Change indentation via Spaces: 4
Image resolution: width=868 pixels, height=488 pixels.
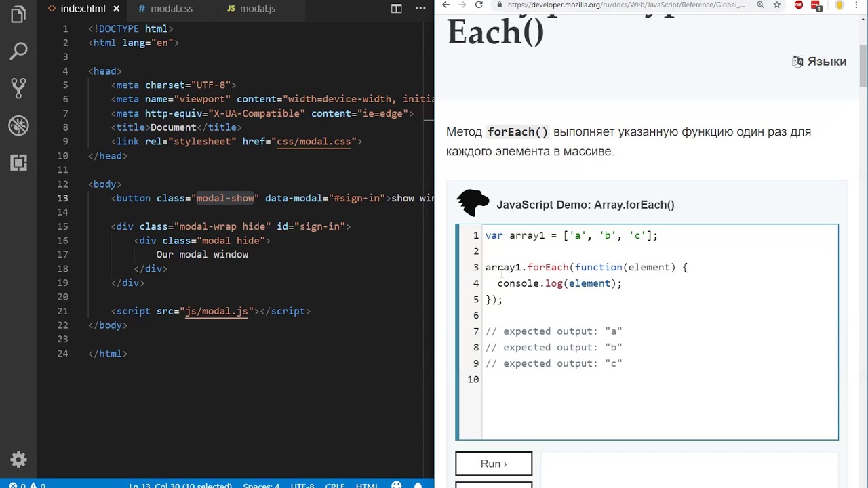pyautogui.click(x=261, y=485)
